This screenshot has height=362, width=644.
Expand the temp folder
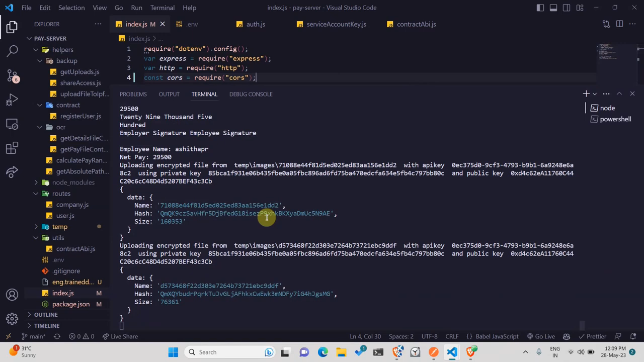point(67,227)
